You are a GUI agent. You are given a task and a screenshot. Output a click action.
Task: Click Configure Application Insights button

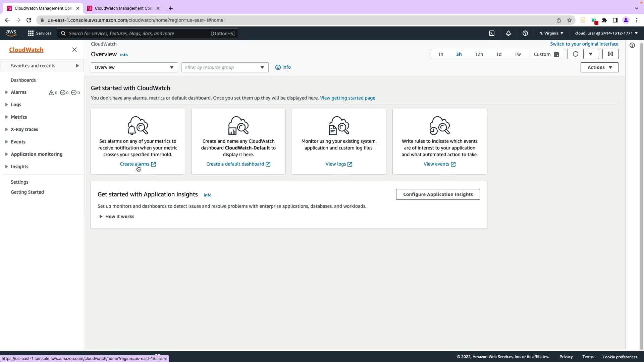coord(438,194)
